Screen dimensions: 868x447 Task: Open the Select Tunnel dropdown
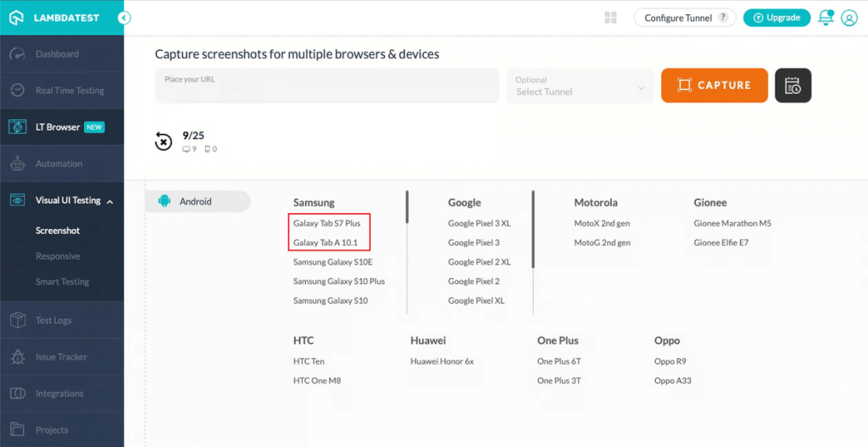[580, 87]
